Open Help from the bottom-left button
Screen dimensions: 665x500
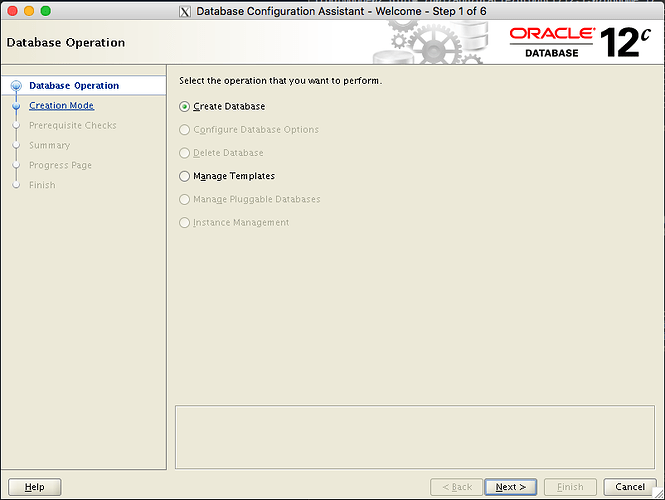[x=34, y=487]
